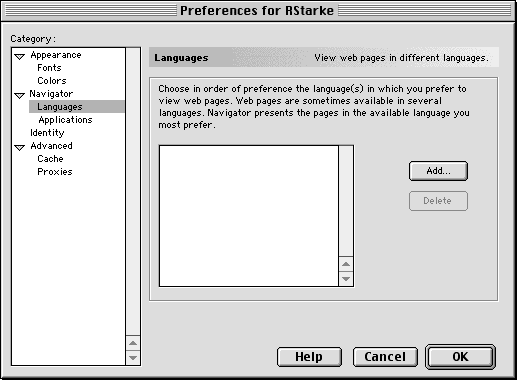
Task: Open Help for preferences
Action: pyautogui.click(x=309, y=357)
